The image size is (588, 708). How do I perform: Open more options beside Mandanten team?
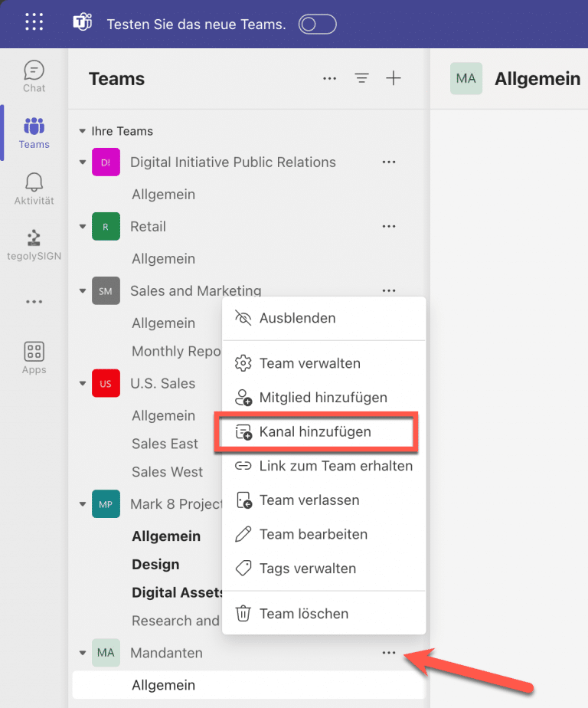[x=388, y=653]
